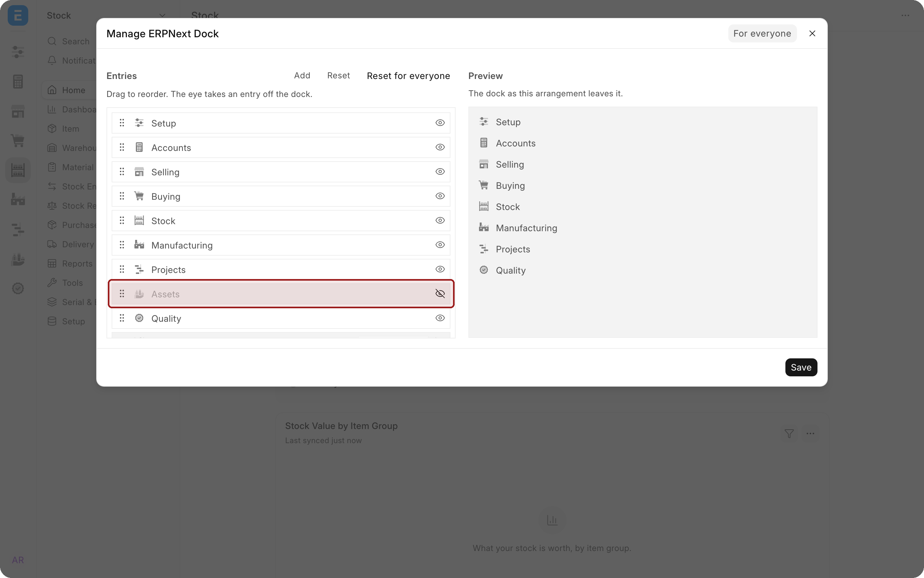This screenshot has width=924, height=578.
Task: Click the cart icon in Buying entry
Action: [139, 196]
